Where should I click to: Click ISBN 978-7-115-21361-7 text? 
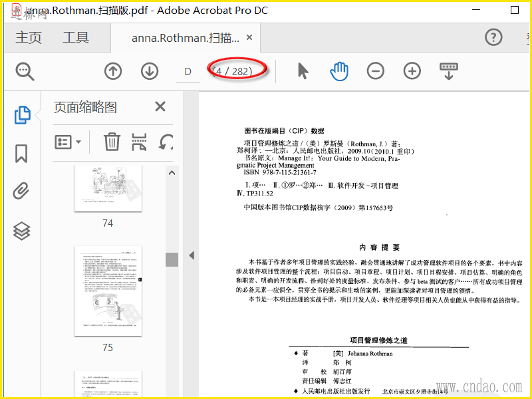[280, 172]
